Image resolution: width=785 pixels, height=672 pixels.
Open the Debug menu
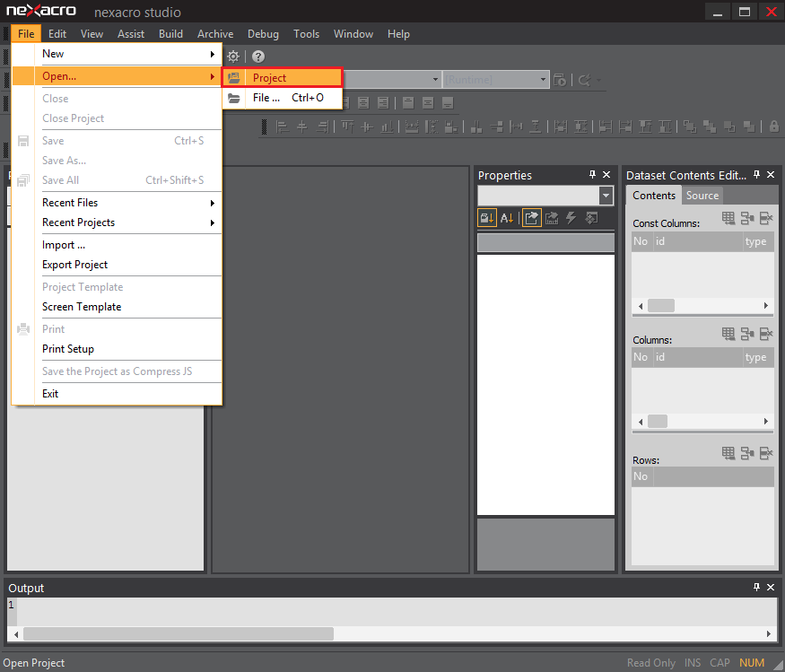pos(263,33)
